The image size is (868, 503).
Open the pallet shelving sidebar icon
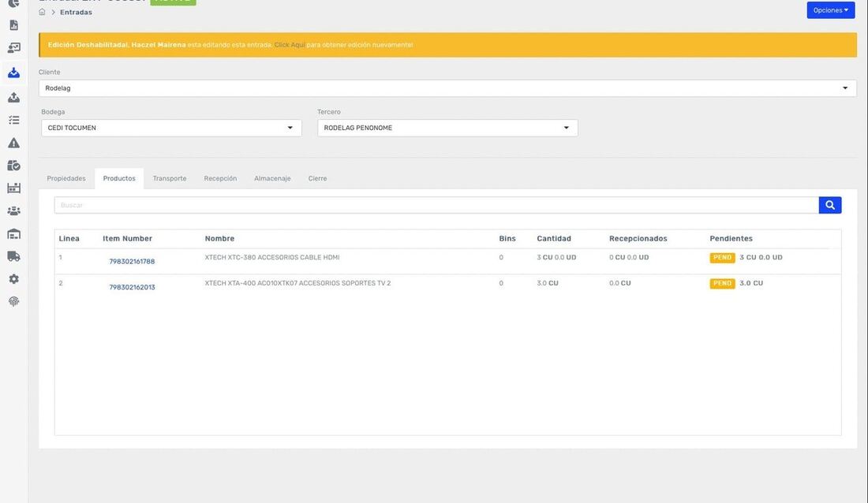click(14, 188)
